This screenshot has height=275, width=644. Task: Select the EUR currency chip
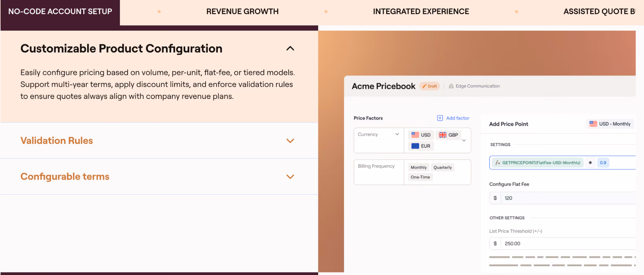[421, 146]
